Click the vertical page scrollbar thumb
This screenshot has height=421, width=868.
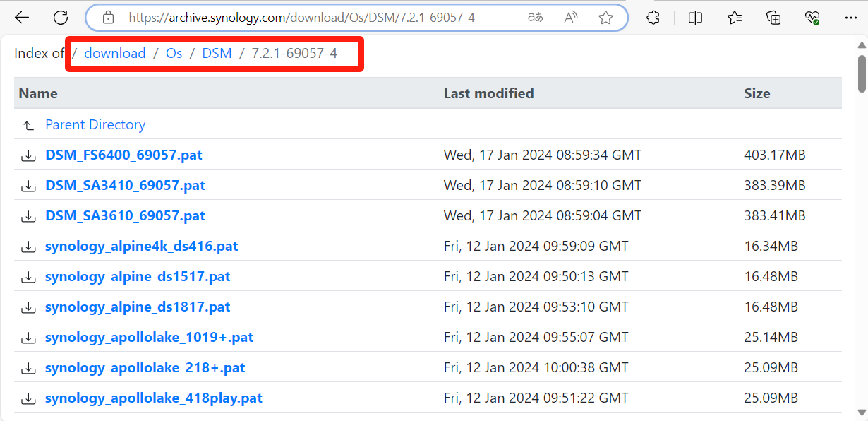click(x=862, y=73)
